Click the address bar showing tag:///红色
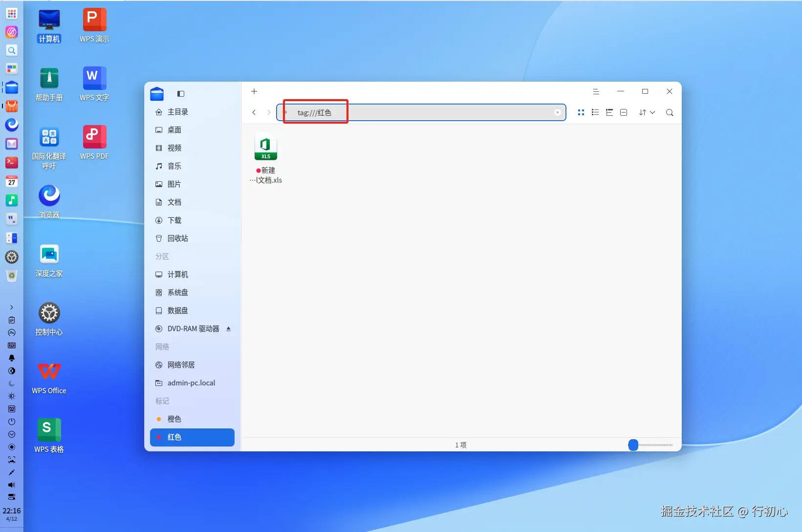 [x=421, y=112]
